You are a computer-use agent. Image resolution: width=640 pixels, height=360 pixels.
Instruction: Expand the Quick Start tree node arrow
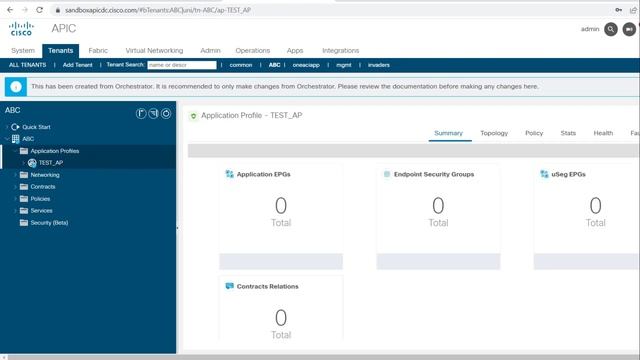[x=7, y=127]
